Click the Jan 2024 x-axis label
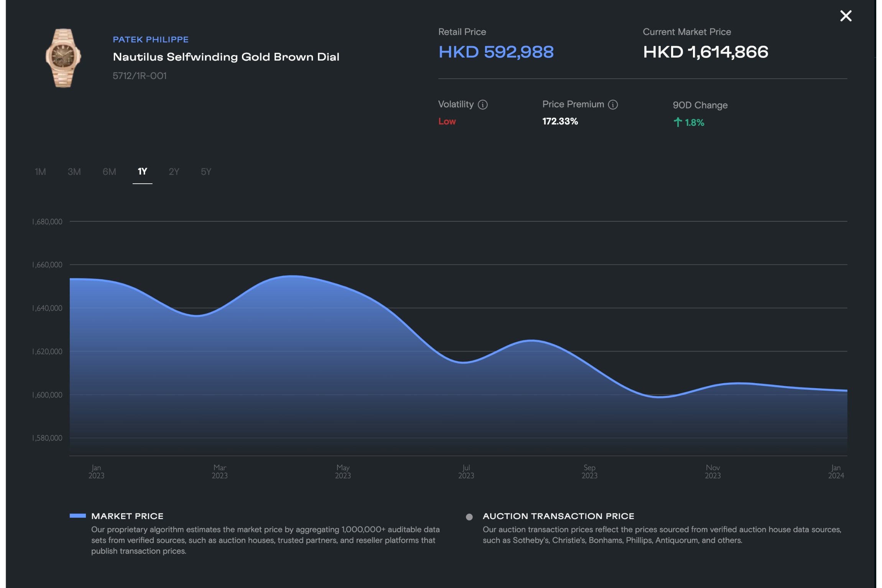The height and width of the screenshot is (588, 882). pyautogui.click(x=836, y=472)
